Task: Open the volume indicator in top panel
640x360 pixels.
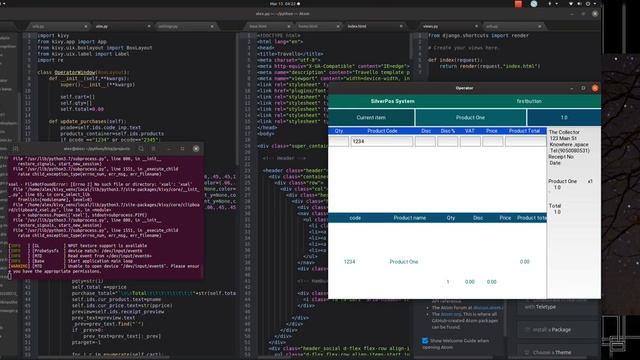Action: (579, 4)
